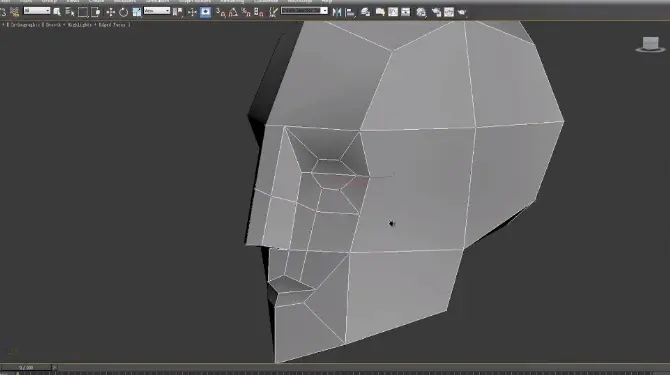Image resolution: width=670 pixels, height=375 pixels.
Task: Click the Use Pivot Point Center icon
Action: pyautogui.click(x=177, y=12)
